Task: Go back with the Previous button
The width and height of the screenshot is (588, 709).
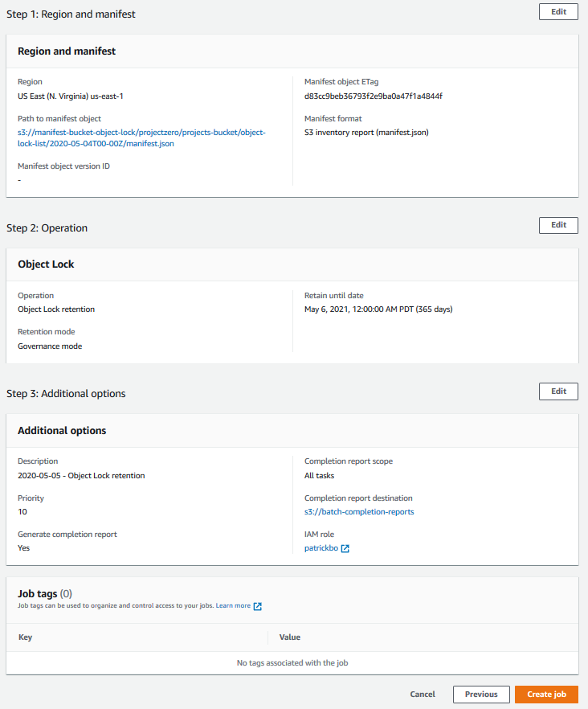Action: click(x=481, y=694)
